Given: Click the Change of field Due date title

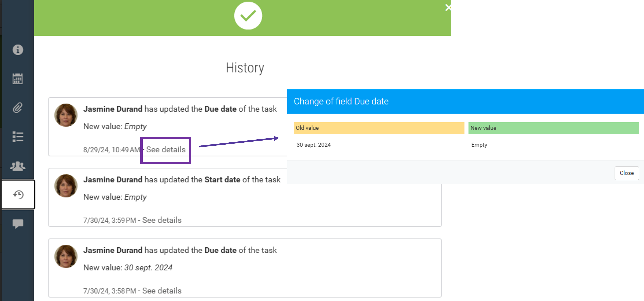Looking at the screenshot, I should [x=341, y=101].
